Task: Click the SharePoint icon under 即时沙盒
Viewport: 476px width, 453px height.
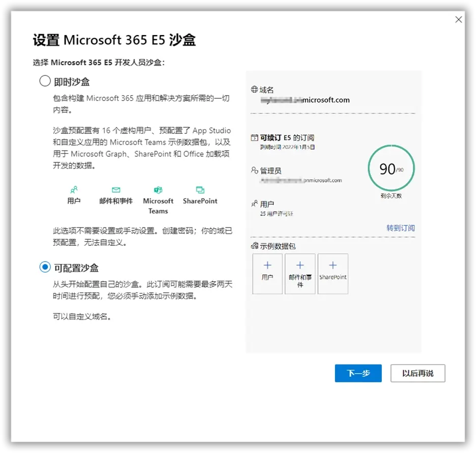Action: [x=200, y=190]
